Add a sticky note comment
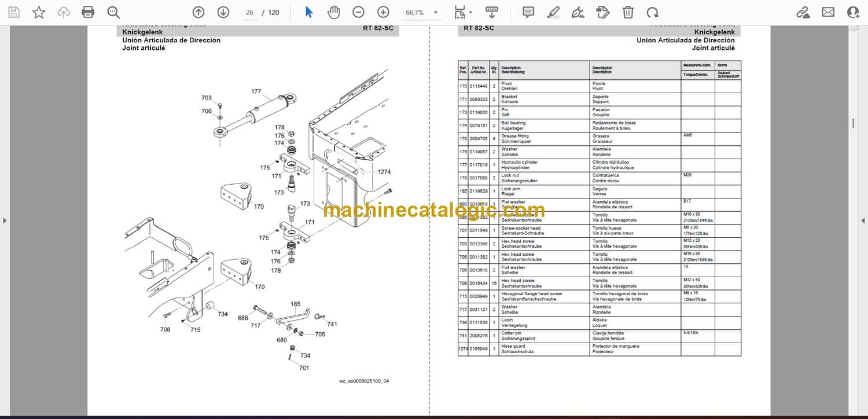The height and width of the screenshot is (419, 868). (x=528, y=12)
